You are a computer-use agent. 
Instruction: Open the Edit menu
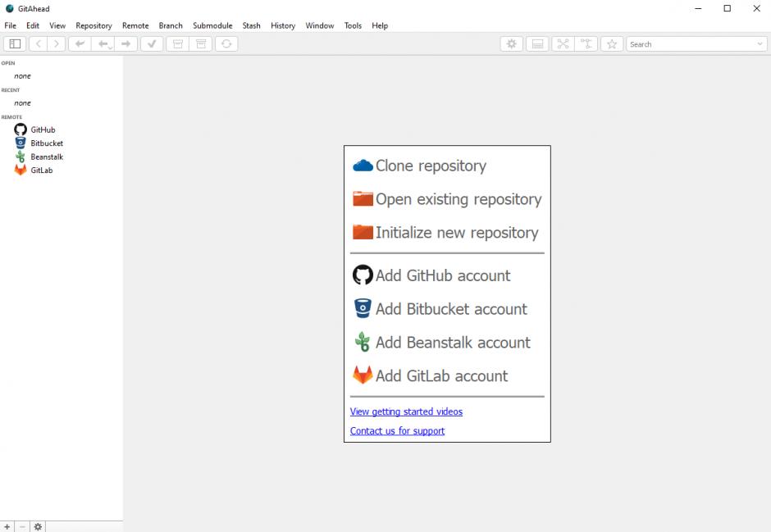pyautogui.click(x=33, y=25)
